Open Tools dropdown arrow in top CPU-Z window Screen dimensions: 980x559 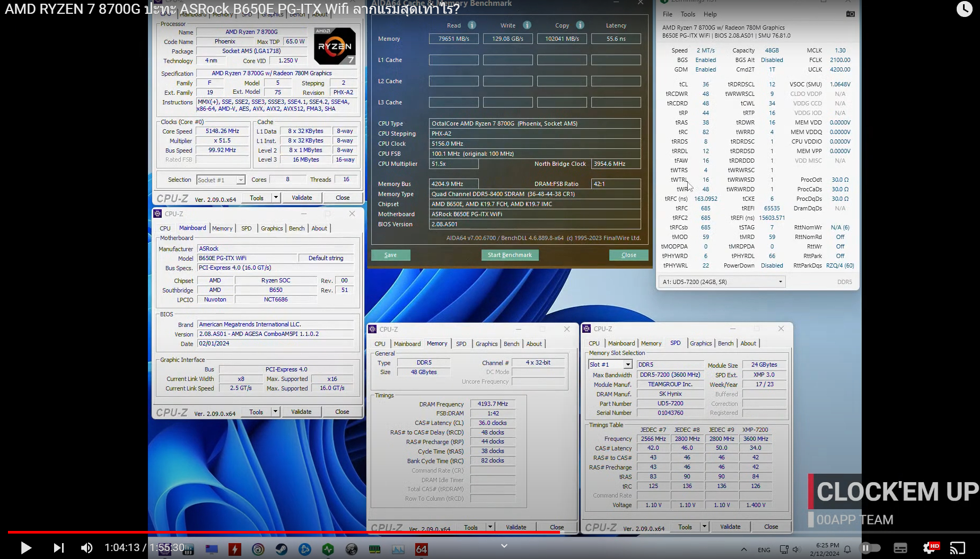276,198
